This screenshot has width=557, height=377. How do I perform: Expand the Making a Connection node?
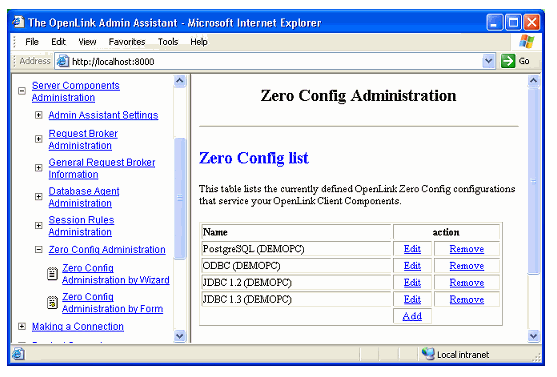click(x=22, y=326)
